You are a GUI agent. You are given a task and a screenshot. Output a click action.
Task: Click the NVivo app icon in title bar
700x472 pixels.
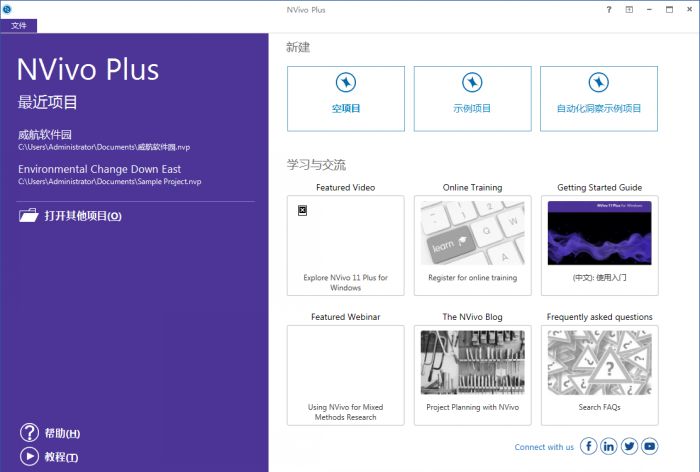click(x=7, y=8)
